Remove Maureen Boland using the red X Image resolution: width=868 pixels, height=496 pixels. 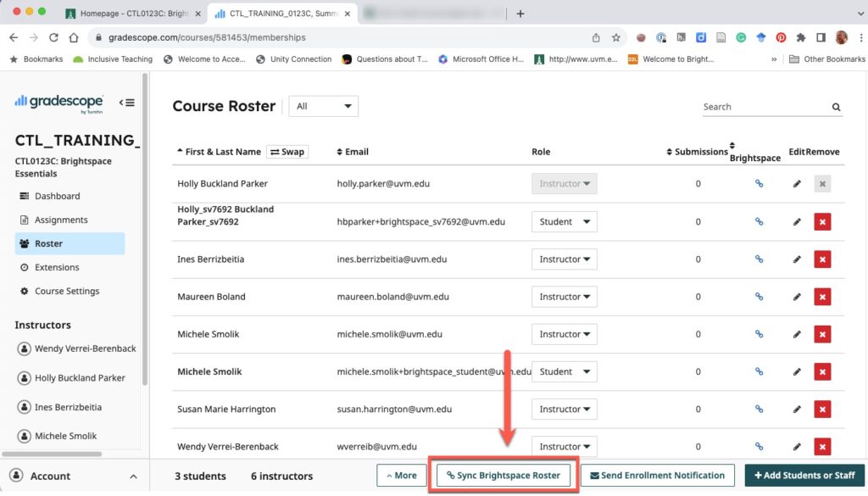(822, 297)
